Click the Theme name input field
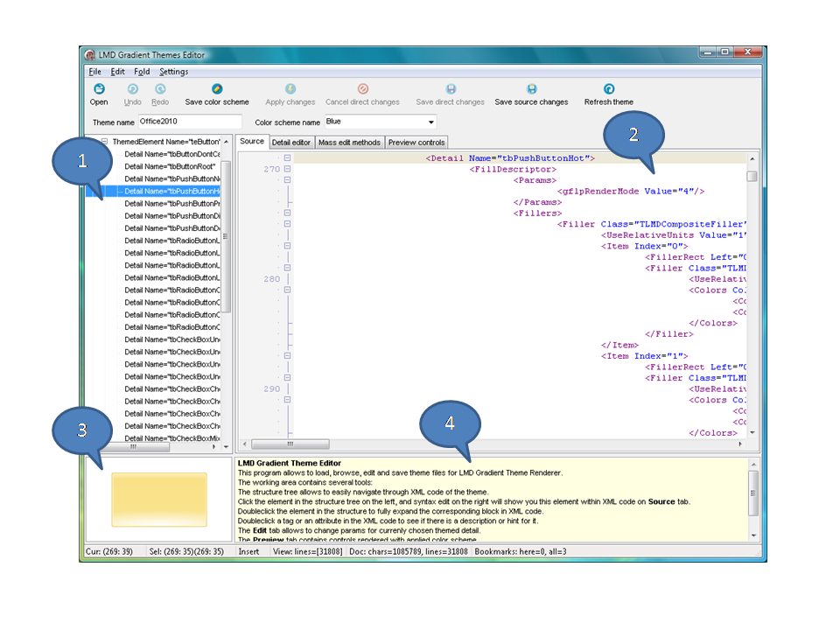Screen dimensions: 840x630 coord(189,122)
